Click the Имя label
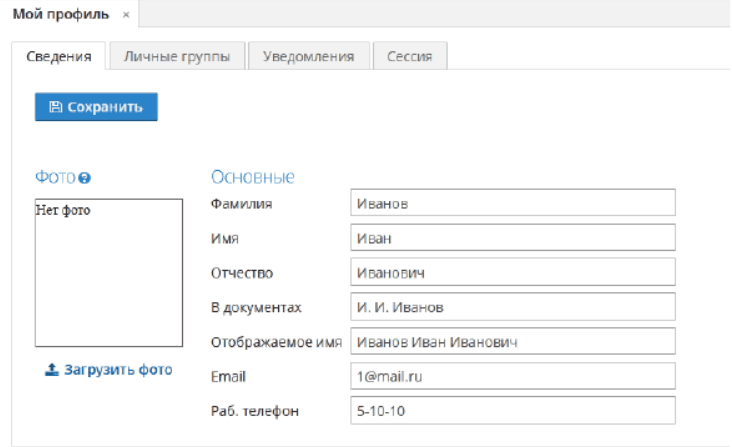The width and height of the screenshot is (732, 447). (x=225, y=238)
